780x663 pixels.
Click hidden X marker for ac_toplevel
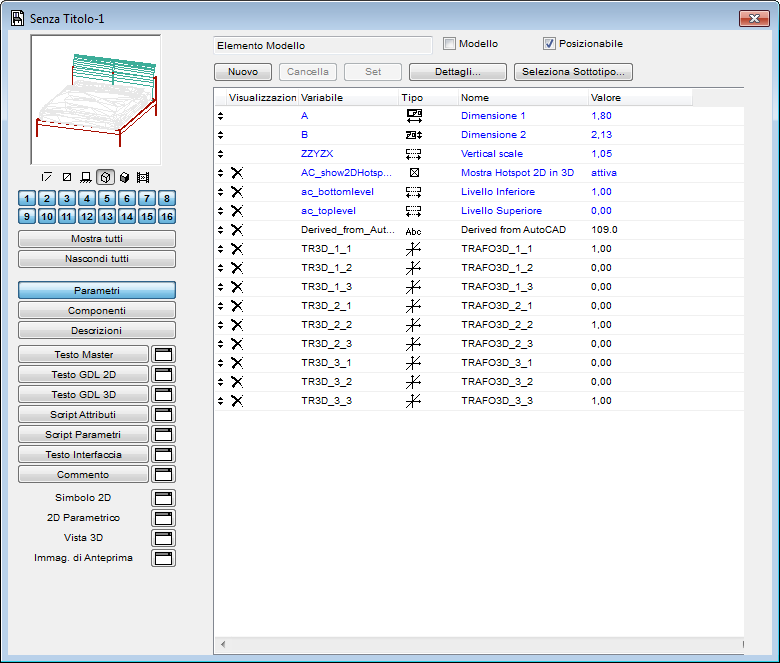click(237, 211)
